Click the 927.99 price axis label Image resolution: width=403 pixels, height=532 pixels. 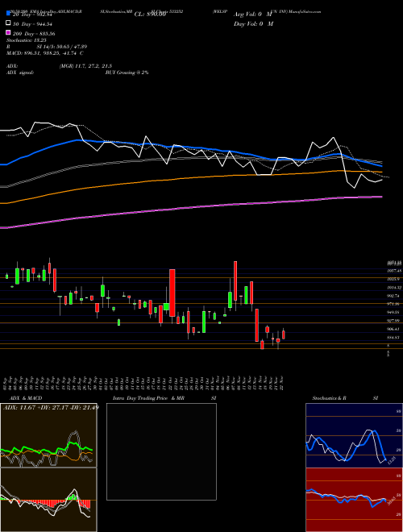pos(394,320)
